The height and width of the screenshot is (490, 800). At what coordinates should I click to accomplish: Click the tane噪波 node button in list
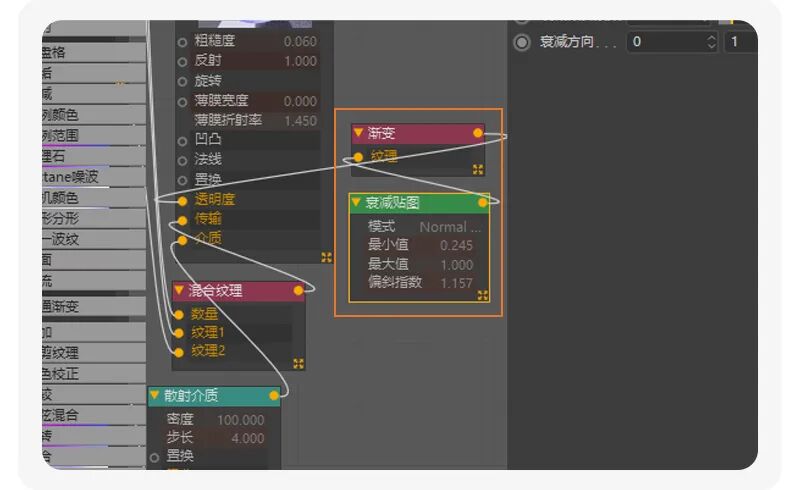(94, 177)
